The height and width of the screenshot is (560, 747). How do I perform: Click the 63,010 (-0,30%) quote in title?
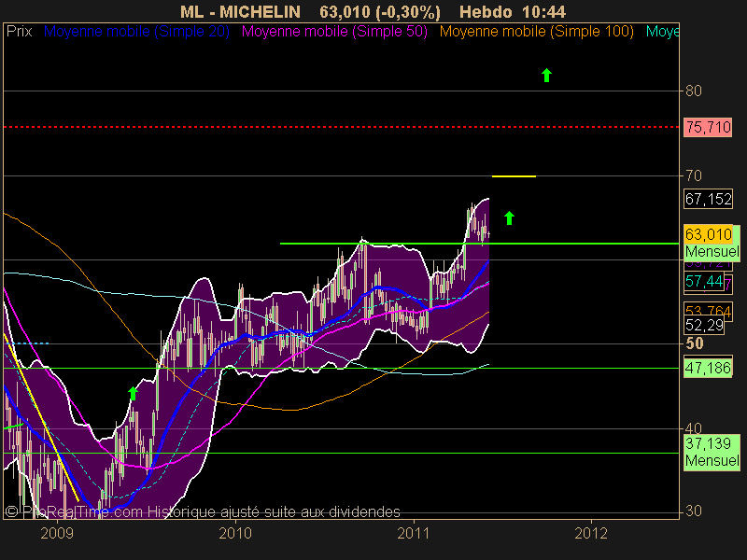point(380,11)
